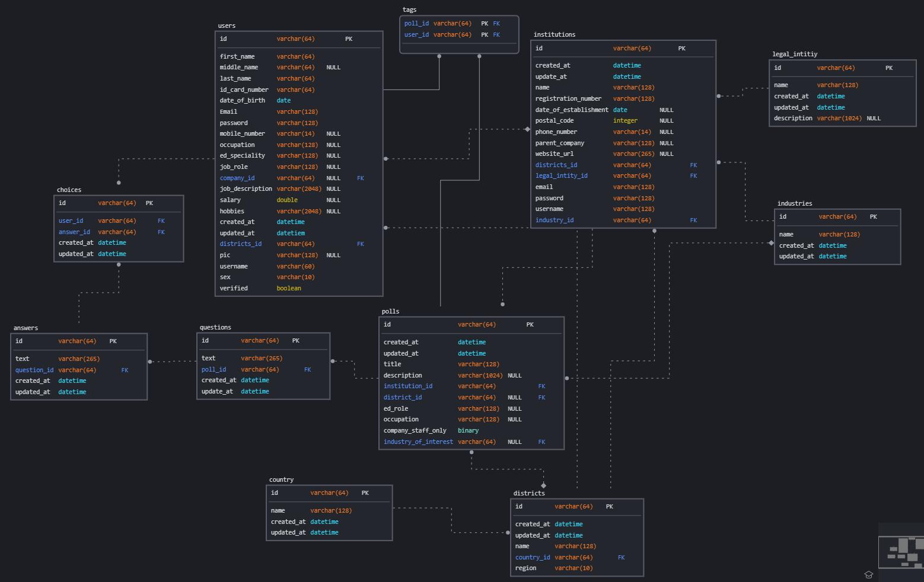Viewport: 924px width, 582px height.
Task: Click postal_code field in institutions
Action: click(x=623, y=121)
